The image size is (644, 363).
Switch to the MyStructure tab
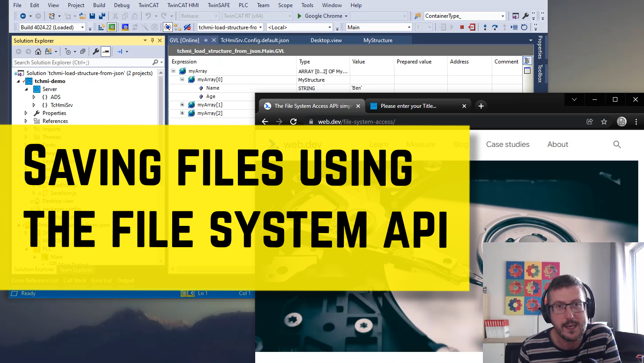(378, 40)
